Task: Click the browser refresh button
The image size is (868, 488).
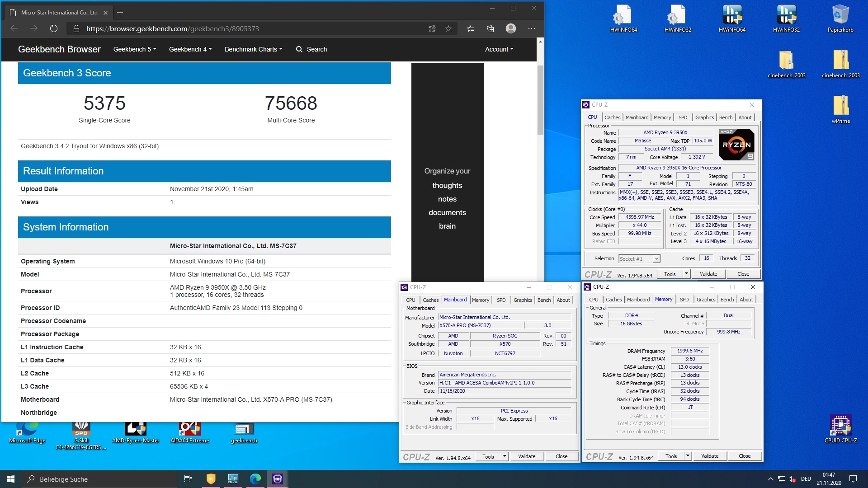Action: [x=54, y=28]
